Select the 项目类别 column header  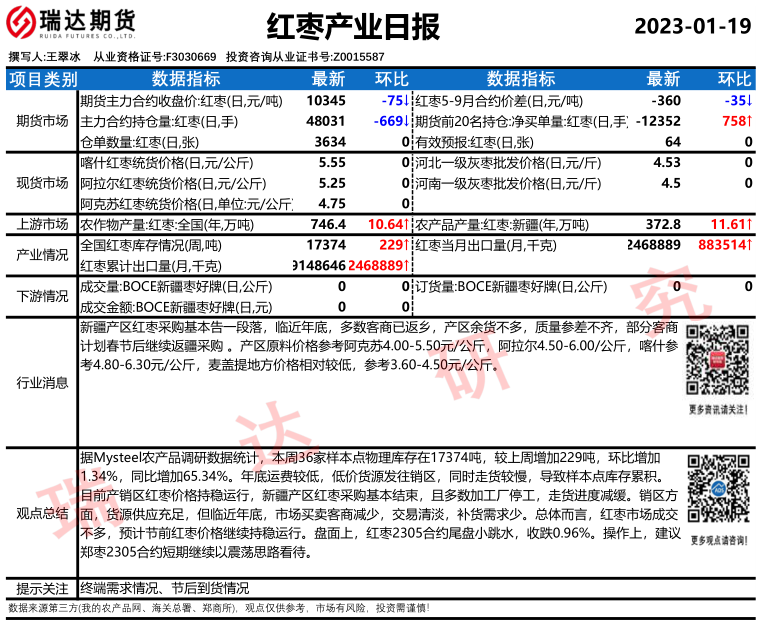click(x=40, y=79)
